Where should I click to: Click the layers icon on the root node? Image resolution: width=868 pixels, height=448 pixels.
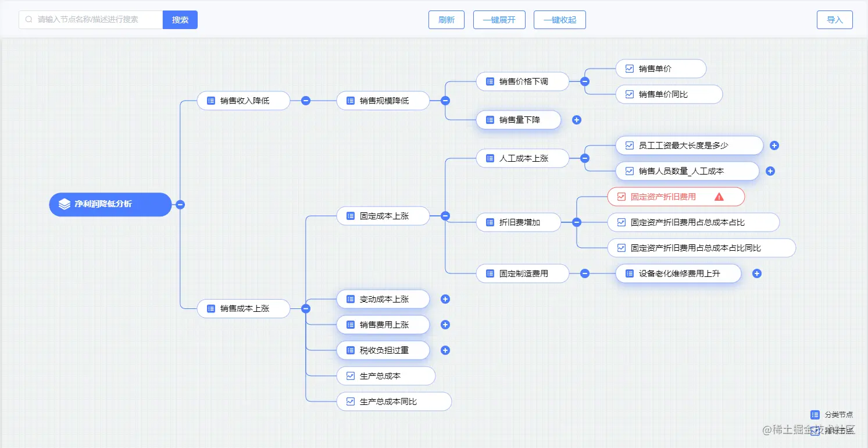tap(65, 204)
